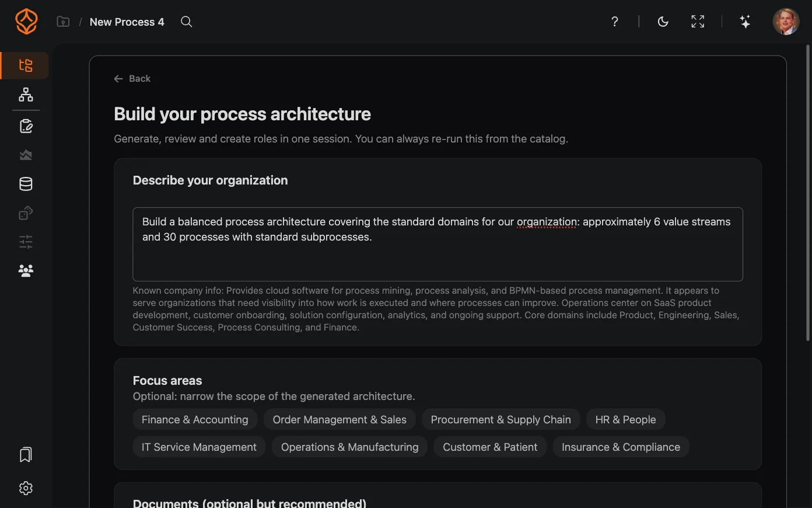Click Focus areas heading

(x=167, y=381)
